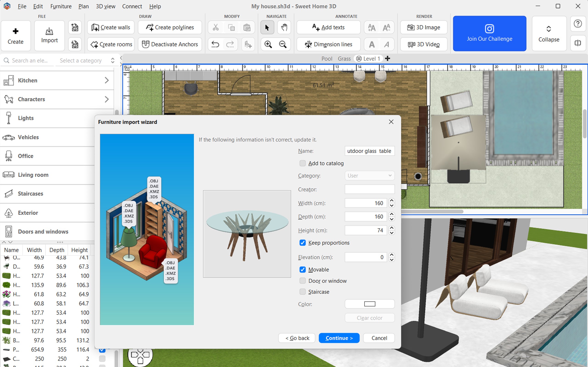This screenshot has width=588, height=367.
Task: Expand the Characters furniture category
Action: 58,99
